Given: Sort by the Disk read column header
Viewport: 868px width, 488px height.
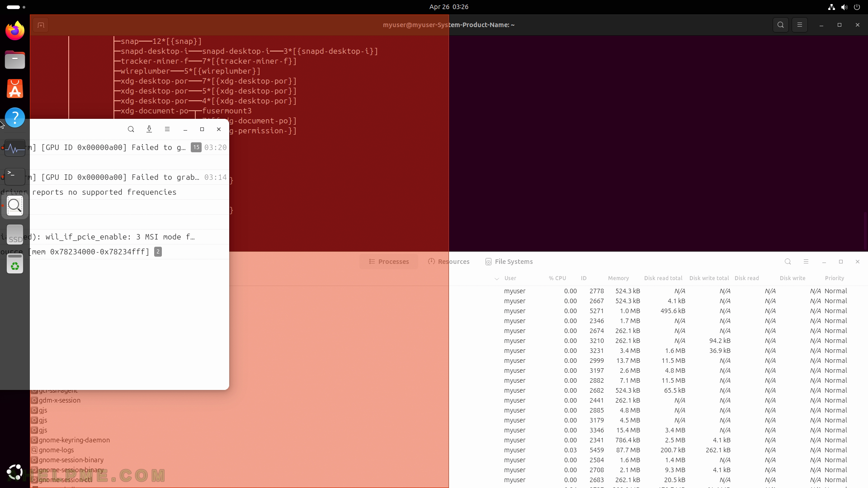Looking at the screenshot, I should (x=747, y=278).
